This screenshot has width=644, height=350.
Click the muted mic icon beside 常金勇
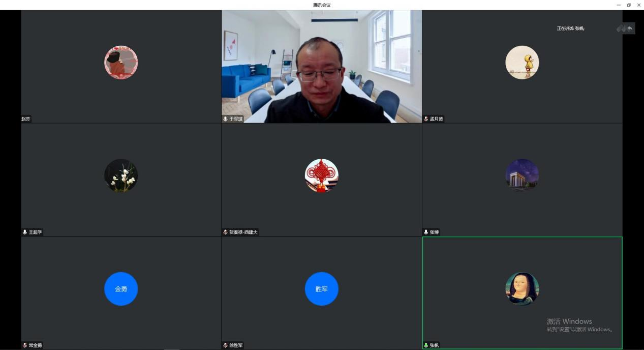(25, 345)
